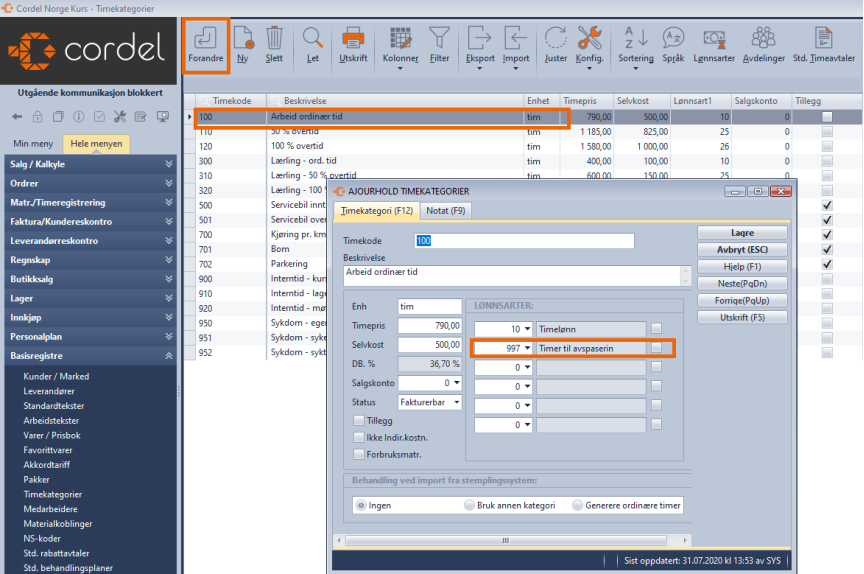864x574 pixels.
Task: Expand the Ordrer menu section
Action: [x=90, y=183]
